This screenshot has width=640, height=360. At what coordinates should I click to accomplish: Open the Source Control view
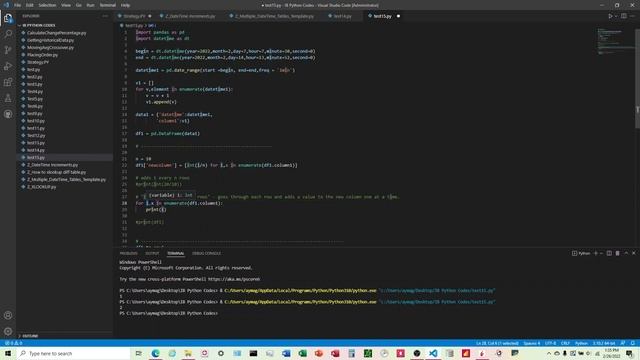(8, 50)
